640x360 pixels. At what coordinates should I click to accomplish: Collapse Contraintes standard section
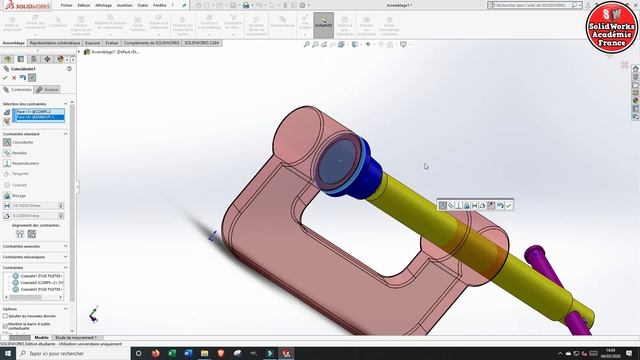click(66, 134)
